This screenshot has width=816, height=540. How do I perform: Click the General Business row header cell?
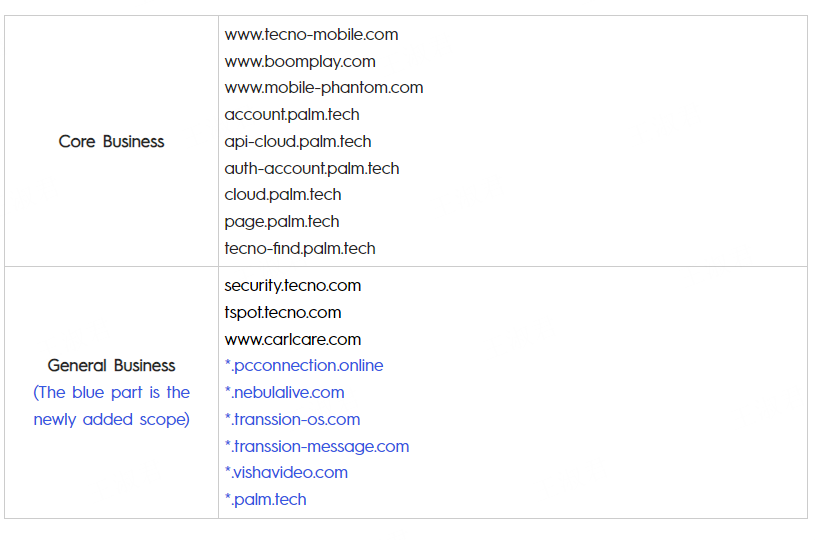pos(111,366)
